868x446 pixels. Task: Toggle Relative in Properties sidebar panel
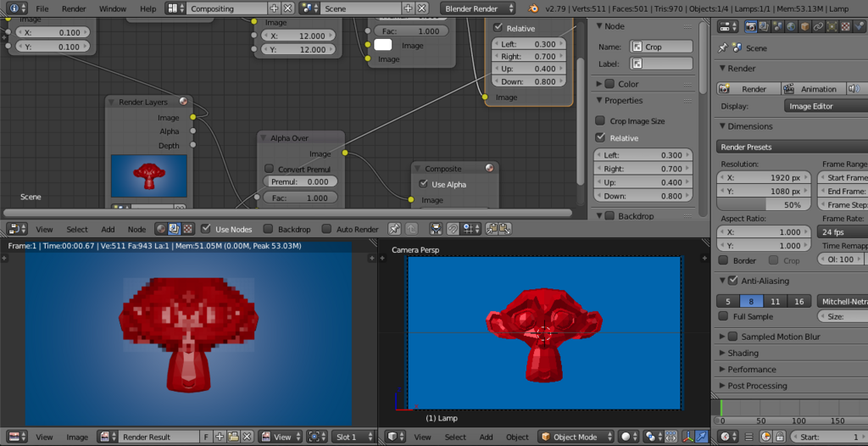click(x=599, y=138)
